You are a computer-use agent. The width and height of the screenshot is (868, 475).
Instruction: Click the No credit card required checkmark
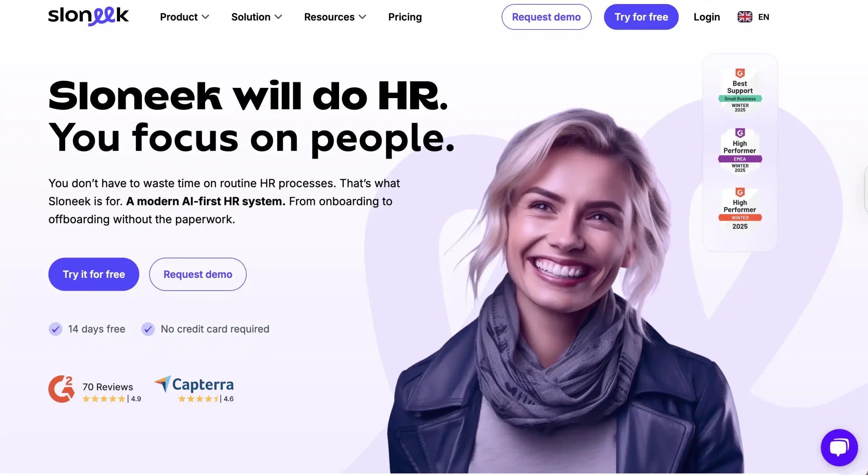148,329
